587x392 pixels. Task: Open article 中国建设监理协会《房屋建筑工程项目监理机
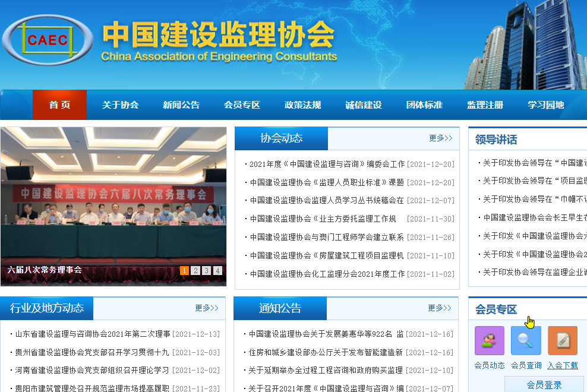327,255
